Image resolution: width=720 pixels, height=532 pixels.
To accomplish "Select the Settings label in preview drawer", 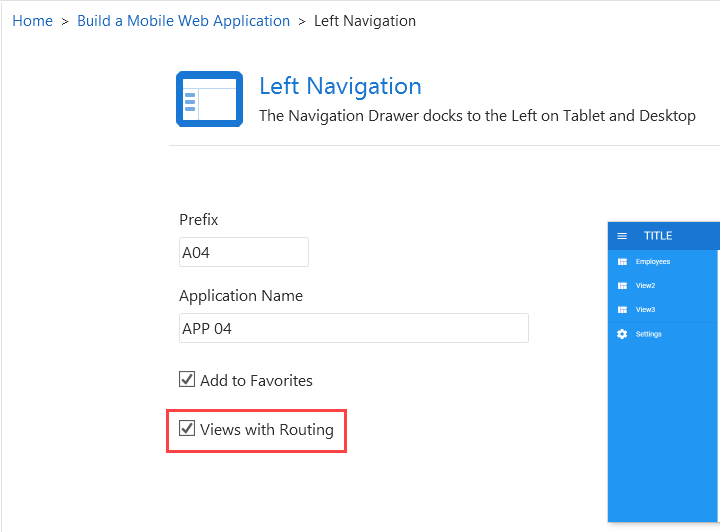I will pyautogui.click(x=649, y=334).
